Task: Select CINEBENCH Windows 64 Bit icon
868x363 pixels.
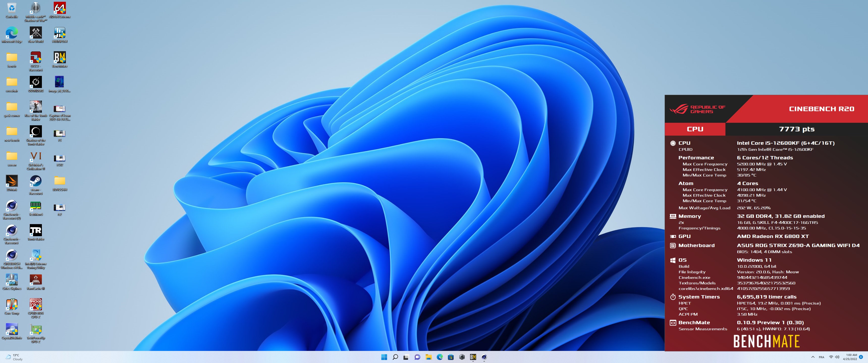Action: pyautogui.click(x=12, y=259)
